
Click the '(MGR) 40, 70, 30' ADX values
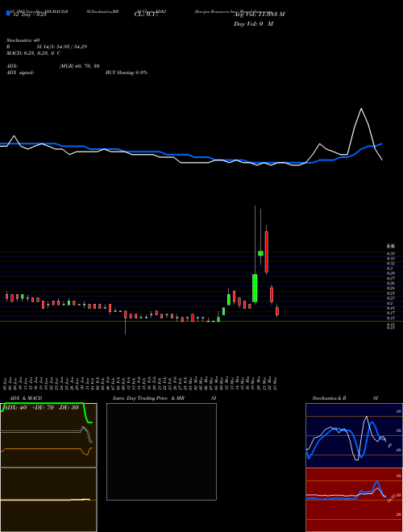(79, 66)
